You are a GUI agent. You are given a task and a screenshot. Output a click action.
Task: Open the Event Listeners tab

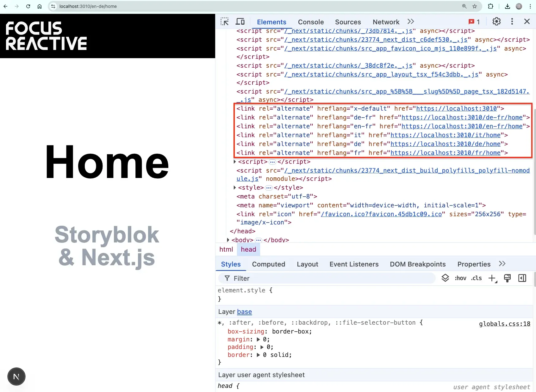point(354,264)
